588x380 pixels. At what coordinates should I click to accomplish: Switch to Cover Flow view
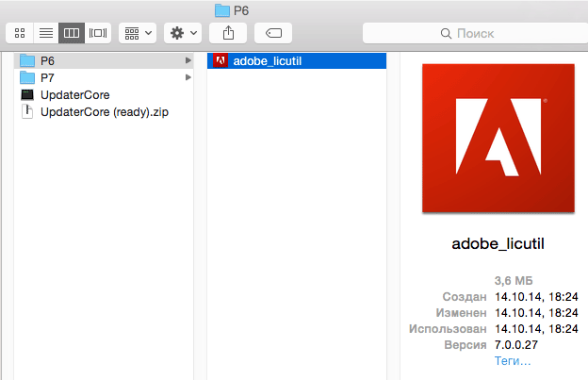pos(98,33)
